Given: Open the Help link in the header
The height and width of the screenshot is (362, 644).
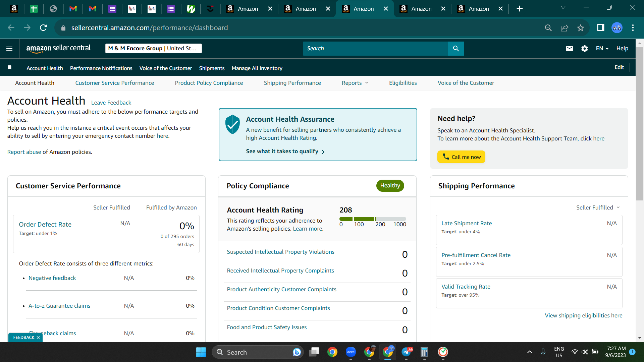Looking at the screenshot, I should click(x=622, y=49).
